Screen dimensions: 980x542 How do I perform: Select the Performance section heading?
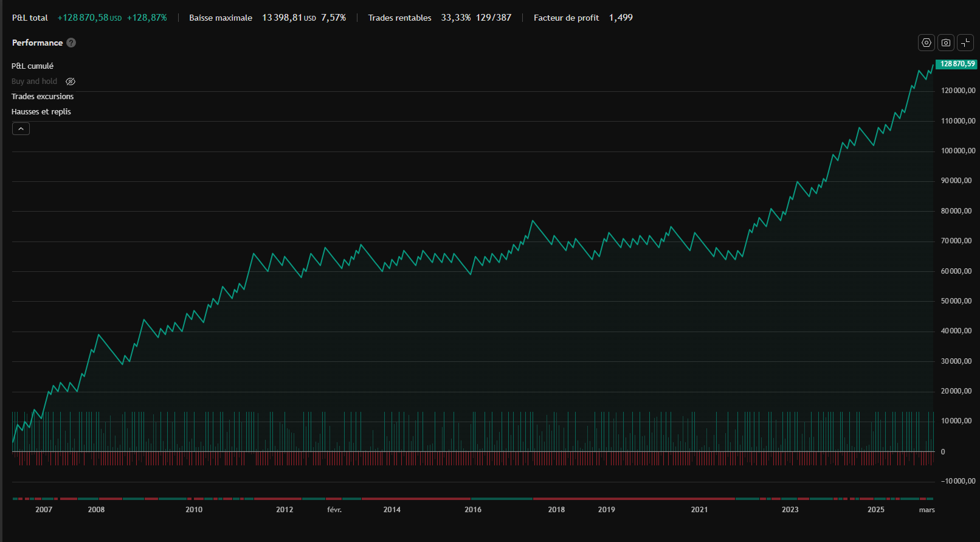37,43
